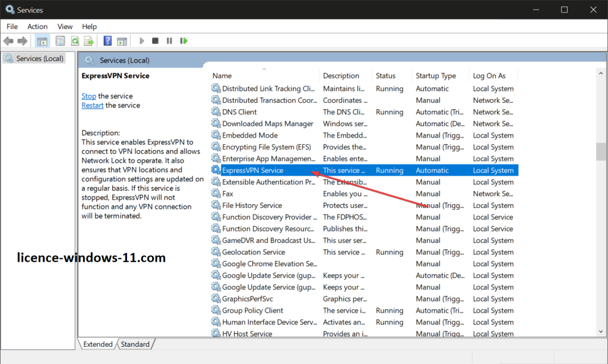Click the Stop Service toolbar button
Screen dimensions: 608x364
(155, 41)
